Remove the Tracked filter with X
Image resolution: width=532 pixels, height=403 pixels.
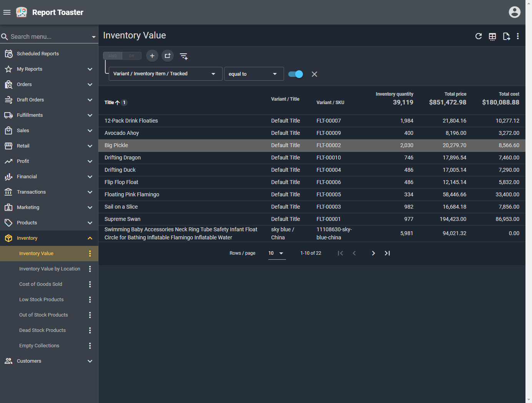point(314,74)
